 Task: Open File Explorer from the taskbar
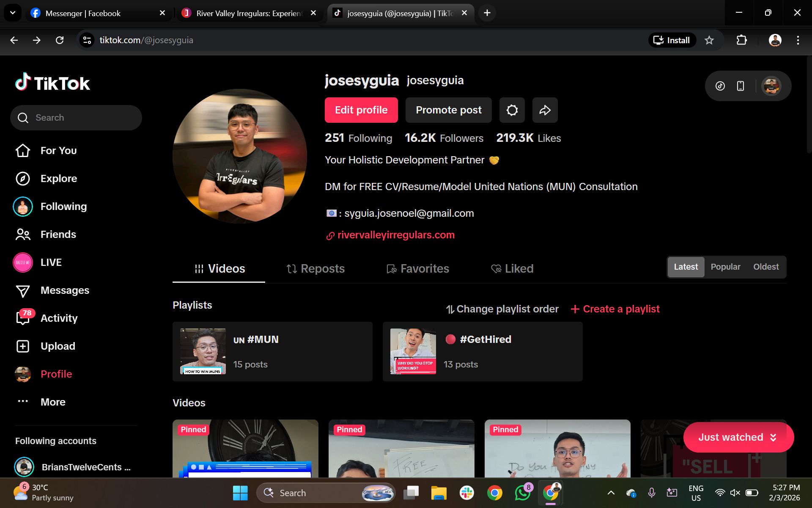[439, 493]
